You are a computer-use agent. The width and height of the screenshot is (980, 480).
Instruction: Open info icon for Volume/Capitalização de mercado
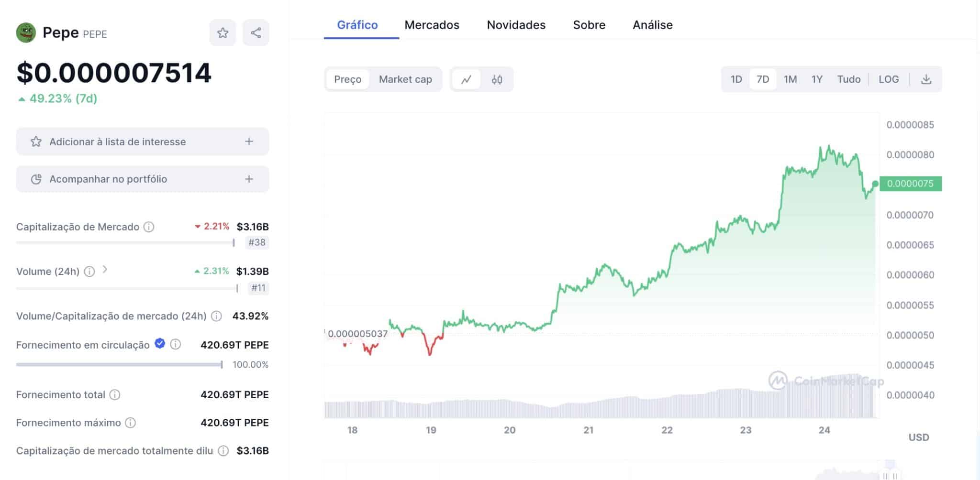tap(216, 316)
